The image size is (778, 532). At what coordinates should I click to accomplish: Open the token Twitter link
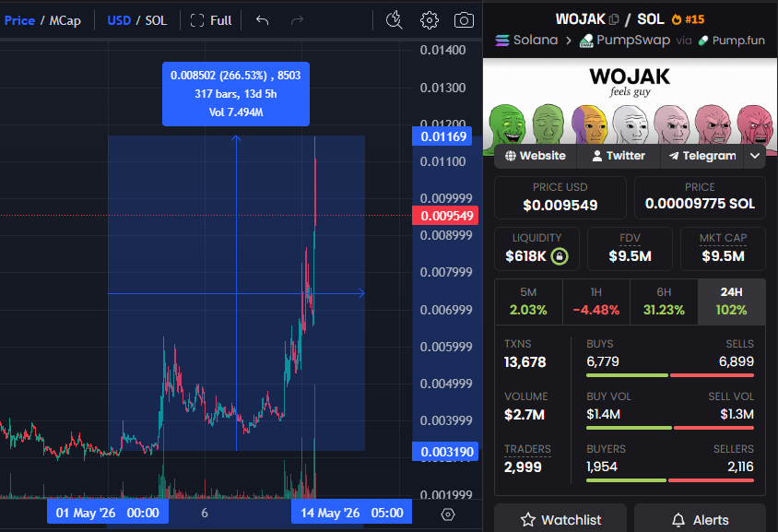(x=619, y=156)
